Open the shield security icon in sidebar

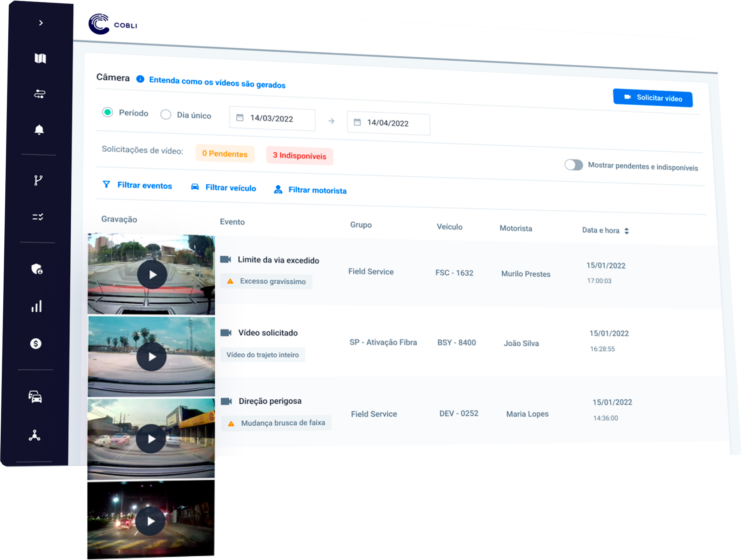pyautogui.click(x=37, y=269)
